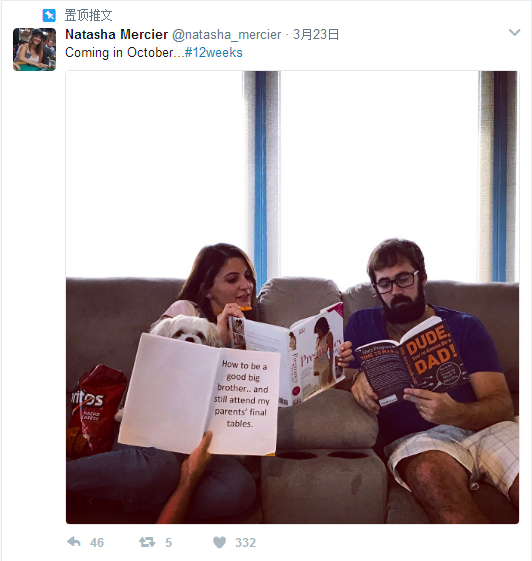The height and width of the screenshot is (561, 532).
Task: Click the retweet count 5
Action: point(169,542)
